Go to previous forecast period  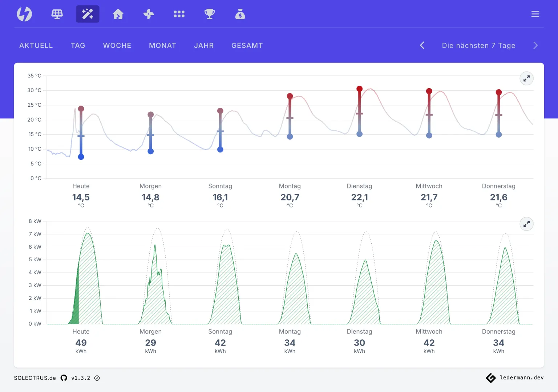pyautogui.click(x=422, y=45)
